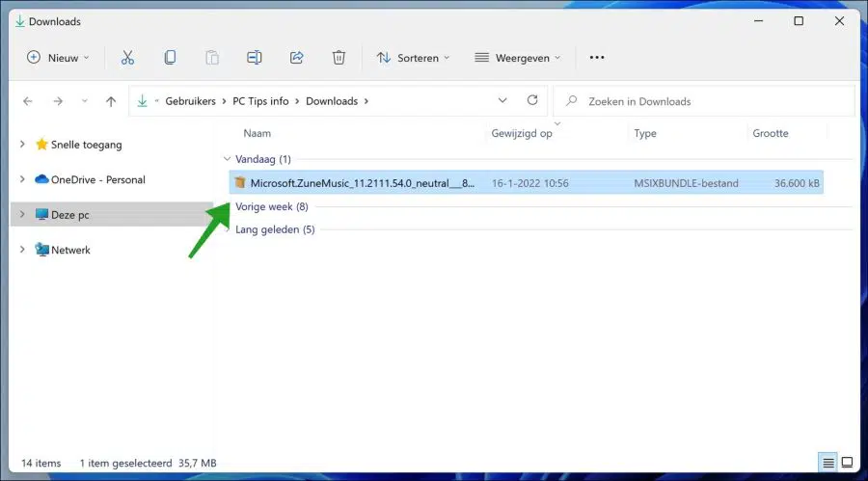The height and width of the screenshot is (481, 868).
Task: Go up one folder level arrow
Action: 111,101
